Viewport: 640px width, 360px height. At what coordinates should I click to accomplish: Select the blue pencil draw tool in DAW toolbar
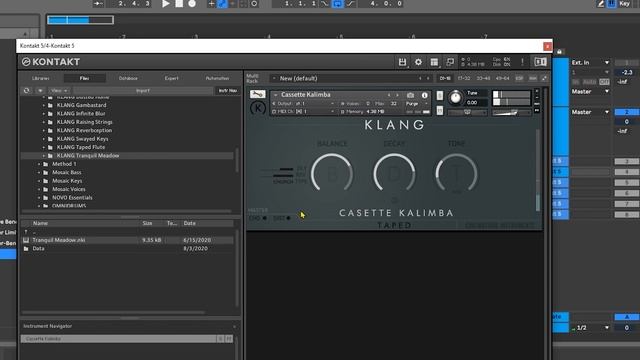pos(222,4)
